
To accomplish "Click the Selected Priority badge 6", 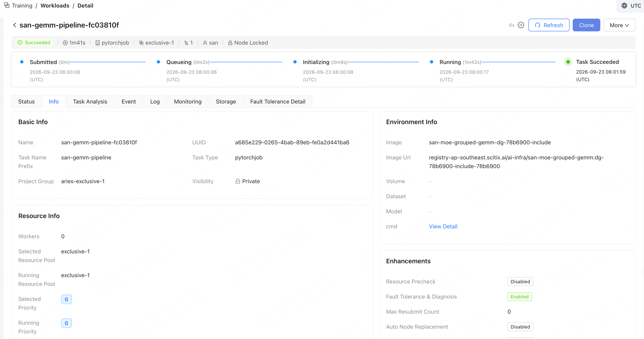I will point(67,299).
